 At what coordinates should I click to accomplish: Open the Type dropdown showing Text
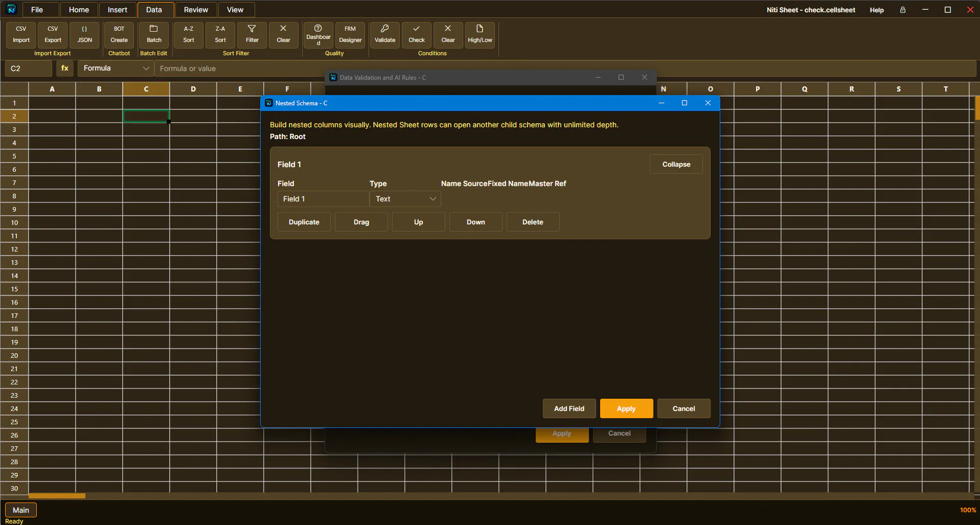pos(405,199)
